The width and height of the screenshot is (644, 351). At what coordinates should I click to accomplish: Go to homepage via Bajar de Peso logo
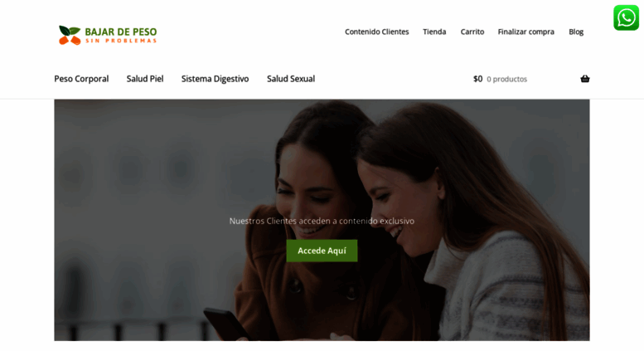[108, 35]
